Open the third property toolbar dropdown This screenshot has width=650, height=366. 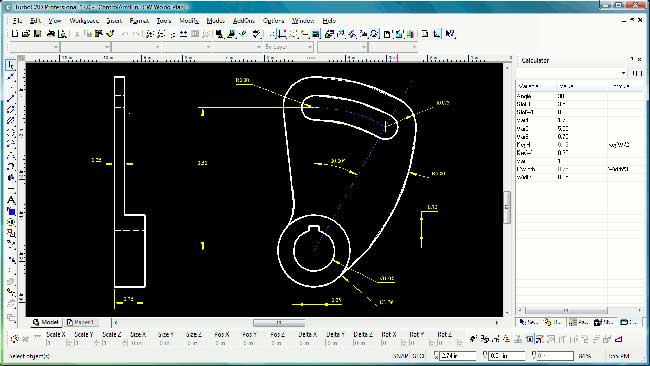157,47
